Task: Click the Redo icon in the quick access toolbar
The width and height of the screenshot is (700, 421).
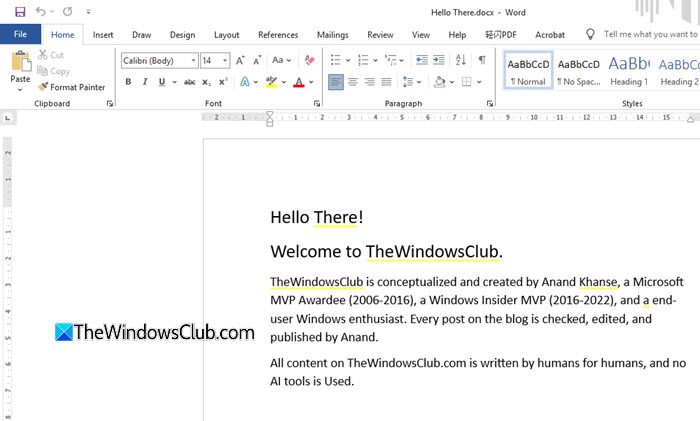Action: tap(67, 12)
